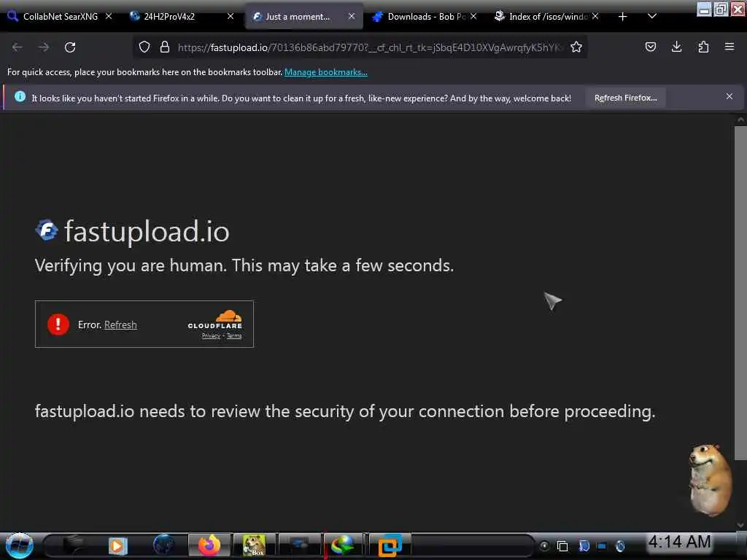Switch to CollabNet SearXNG tab
Viewport: 747px width, 560px height.
60,17
